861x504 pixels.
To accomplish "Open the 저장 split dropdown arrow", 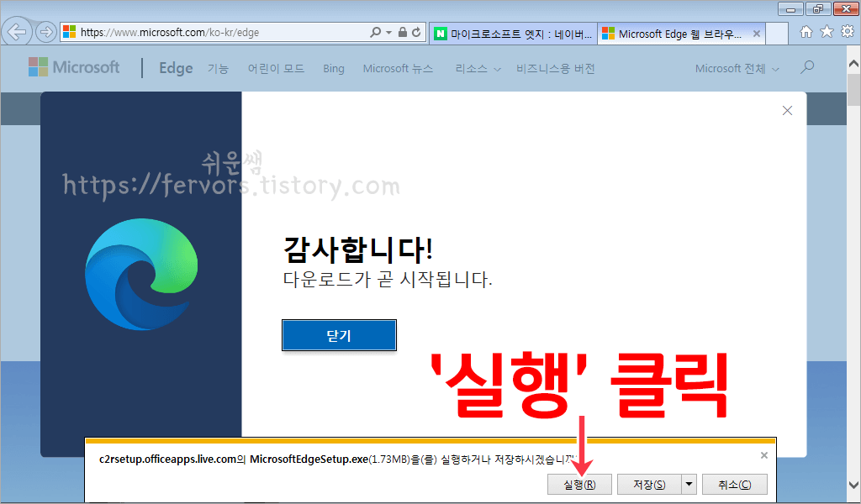I will pos(689,484).
